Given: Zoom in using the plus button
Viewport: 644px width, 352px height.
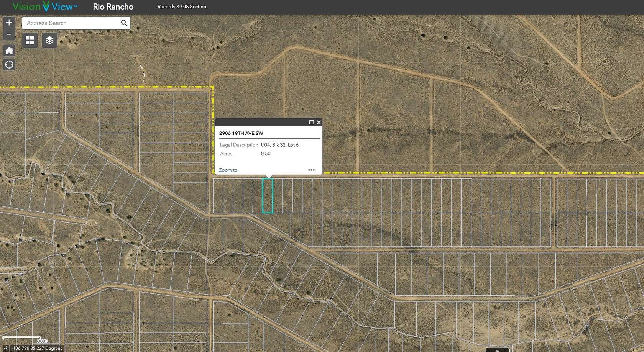Looking at the screenshot, I should coord(9,22).
